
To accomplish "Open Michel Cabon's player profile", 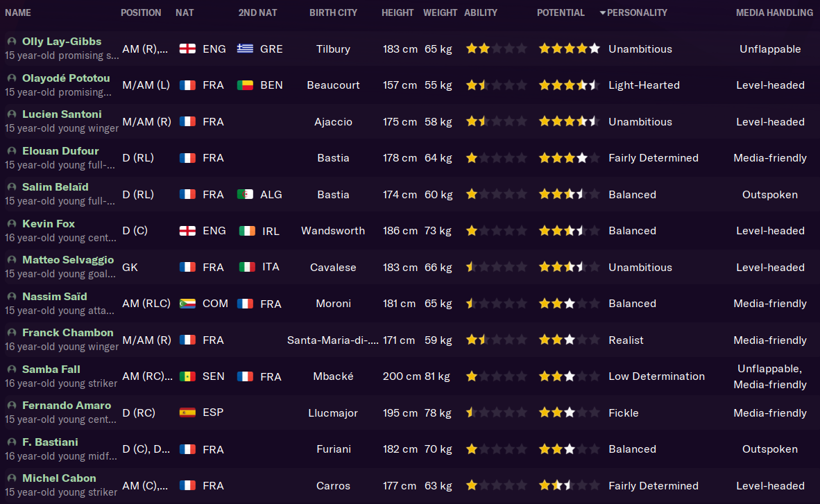I will click(59, 478).
